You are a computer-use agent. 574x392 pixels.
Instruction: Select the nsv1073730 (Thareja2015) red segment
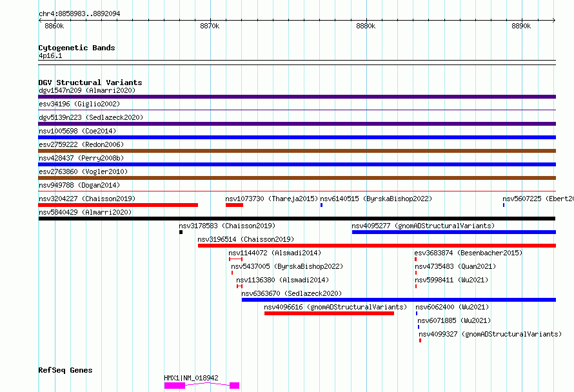point(234,205)
